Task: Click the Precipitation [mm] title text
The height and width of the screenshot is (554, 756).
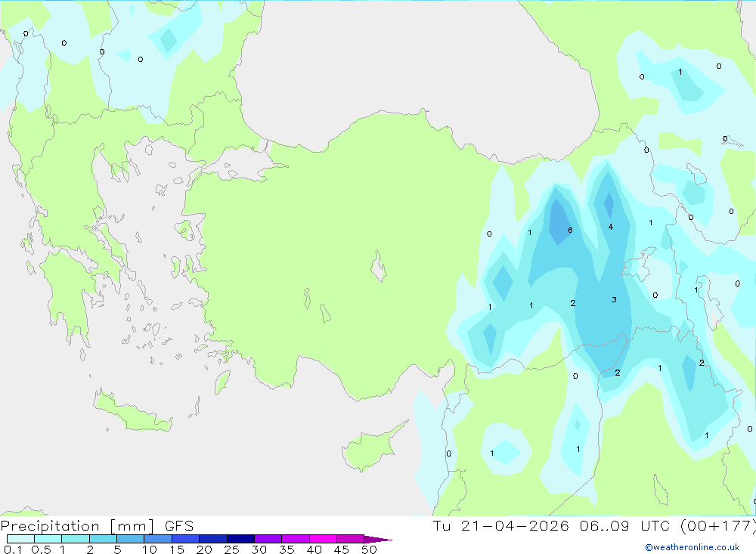Action: click(x=77, y=525)
